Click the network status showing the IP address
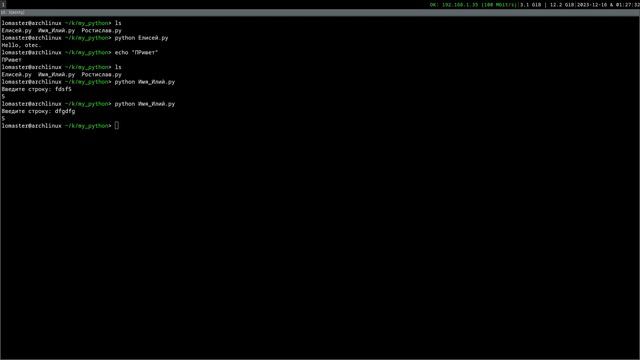The width and height of the screenshot is (640, 360). coord(473,5)
